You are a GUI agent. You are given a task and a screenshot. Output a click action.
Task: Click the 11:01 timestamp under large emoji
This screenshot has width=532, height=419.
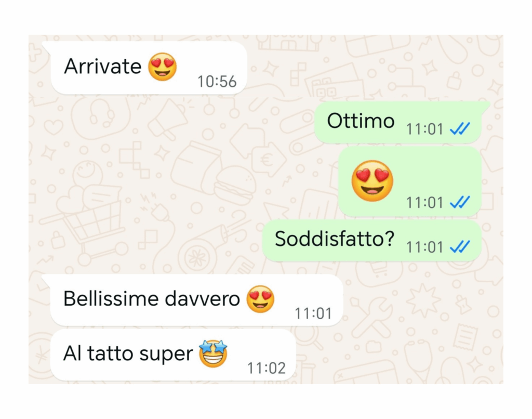(425, 203)
